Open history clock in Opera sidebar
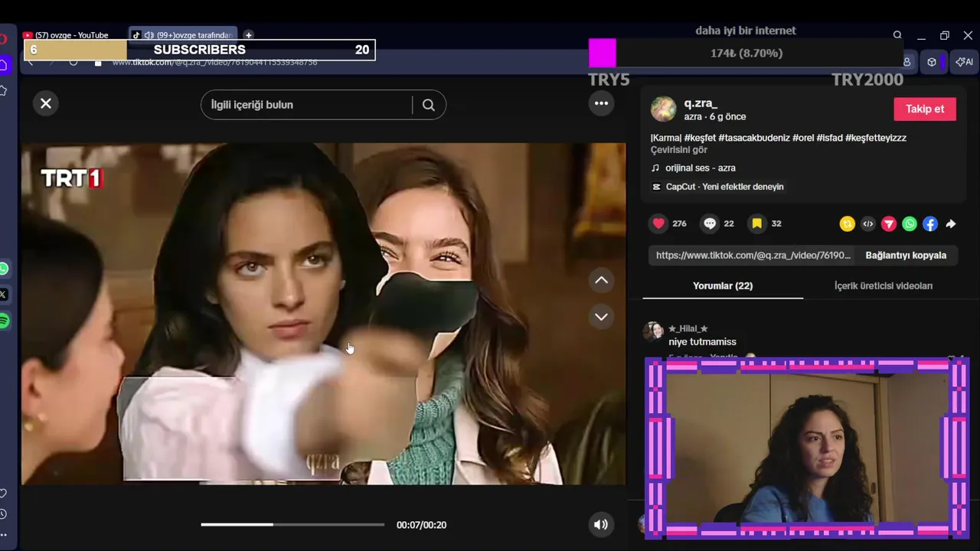The image size is (980, 551). click(x=4, y=514)
